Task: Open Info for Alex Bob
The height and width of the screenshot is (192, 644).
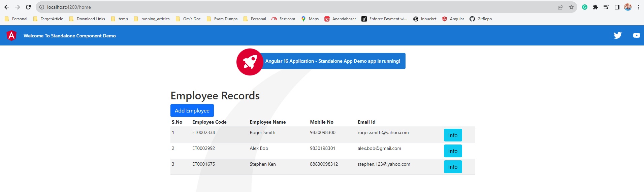Action: (453, 151)
